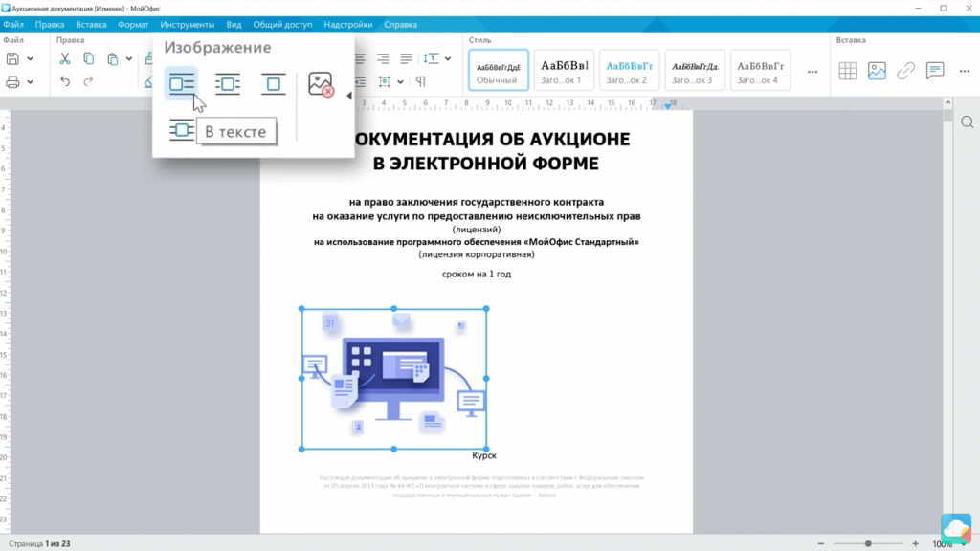The height and width of the screenshot is (551, 980).
Task: Open the Справка menu
Action: [401, 24]
